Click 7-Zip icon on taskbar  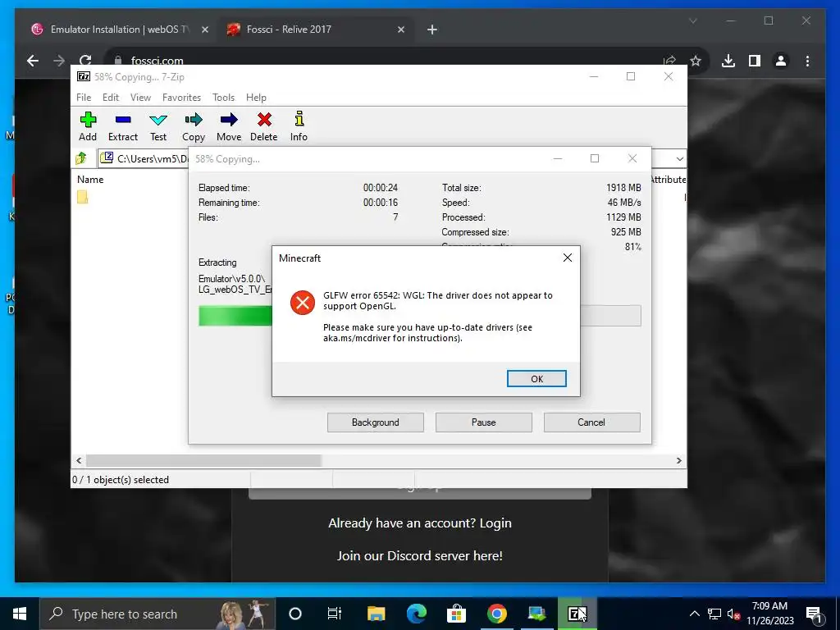tap(577, 614)
